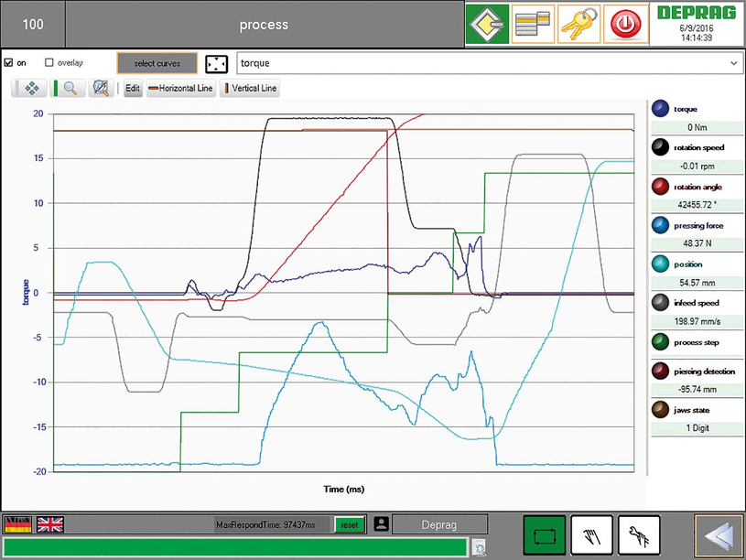Viewport: 746px width, 560px height.
Task: Click the back arrow in bottom right
Action: 717,534
